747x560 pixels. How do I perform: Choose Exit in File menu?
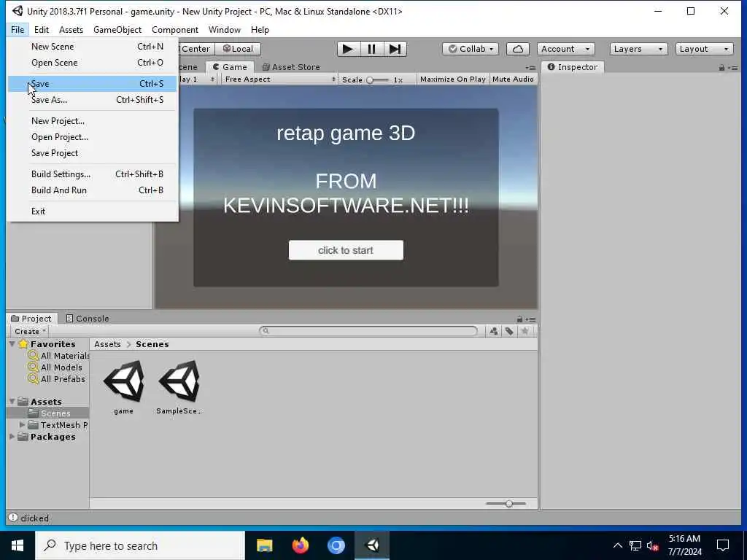point(93,211)
